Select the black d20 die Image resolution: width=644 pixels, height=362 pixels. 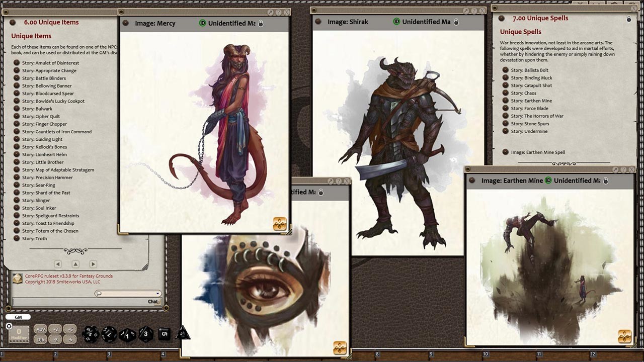point(91,333)
